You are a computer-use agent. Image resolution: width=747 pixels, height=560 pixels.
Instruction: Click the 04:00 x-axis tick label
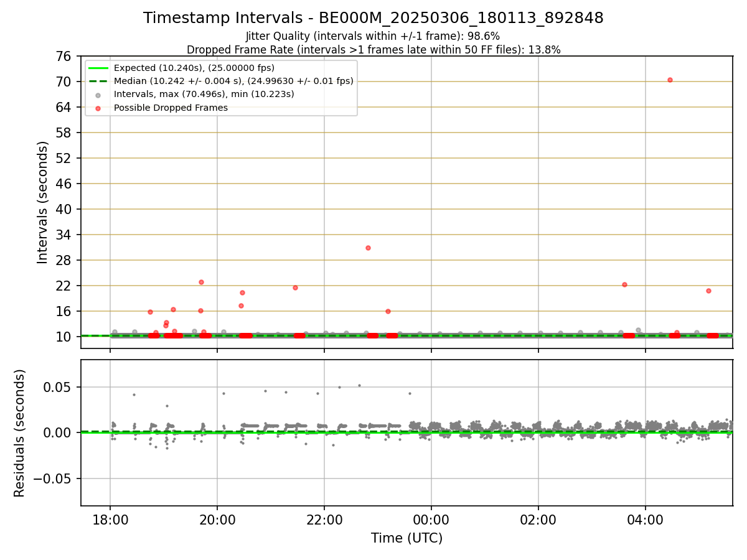(646, 519)
